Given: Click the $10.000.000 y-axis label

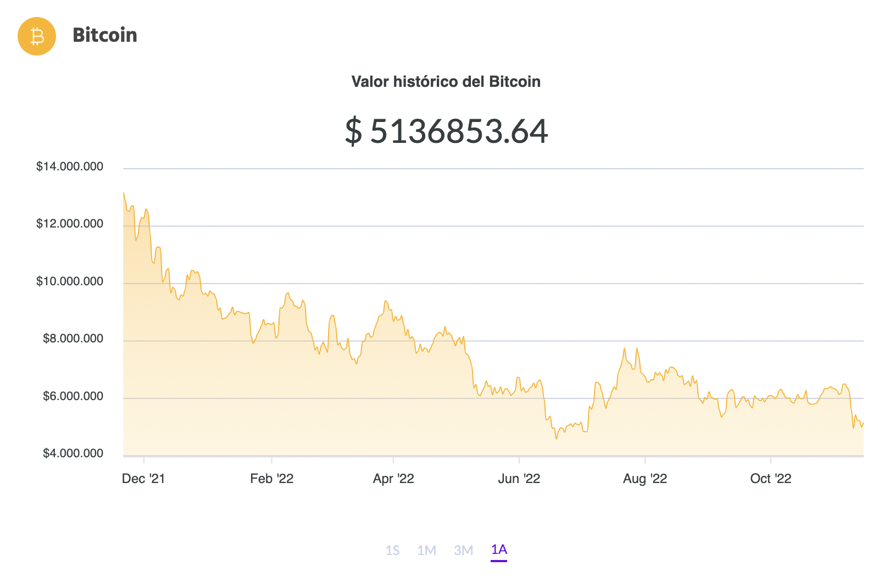Looking at the screenshot, I should tap(70, 281).
